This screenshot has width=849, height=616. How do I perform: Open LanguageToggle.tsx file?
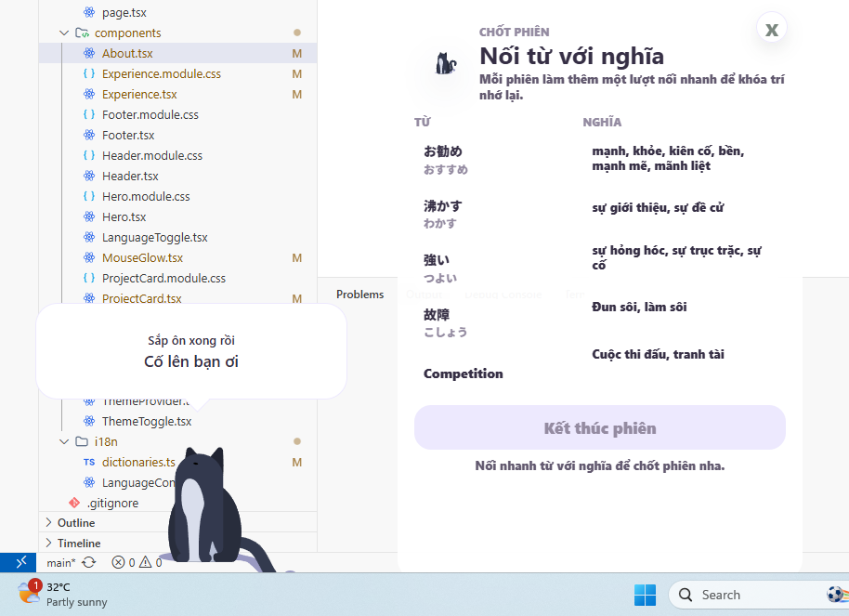177,237
